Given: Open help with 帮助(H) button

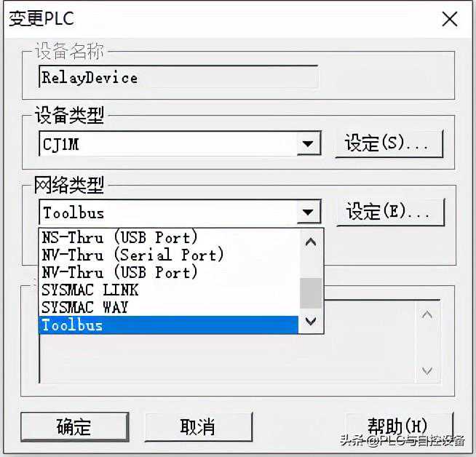Looking at the screenshot, I should (x=398, y=426).
